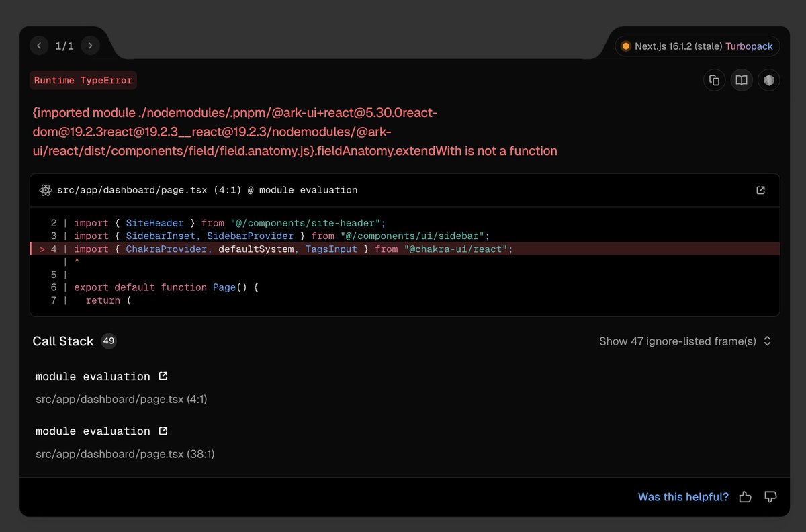Viewport: 806px width, 532px height.
Task: Click the Was this helpful? text
Action: point(683,497)
